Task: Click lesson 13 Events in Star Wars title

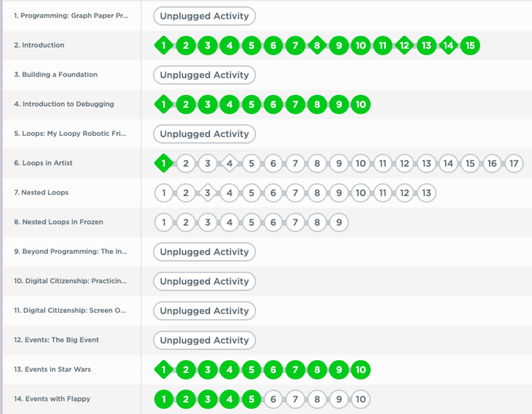Action: pyautogui.click(x=52, y=369)
